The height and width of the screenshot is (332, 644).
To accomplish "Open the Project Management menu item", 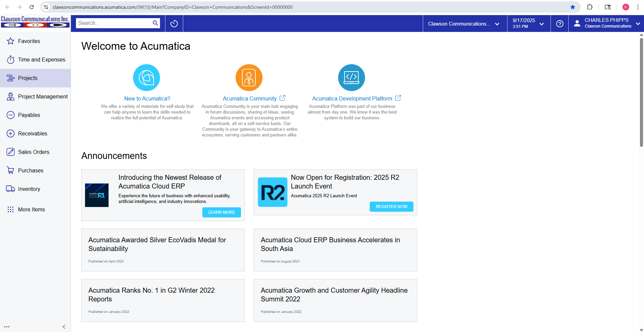I will click(43, 96).
